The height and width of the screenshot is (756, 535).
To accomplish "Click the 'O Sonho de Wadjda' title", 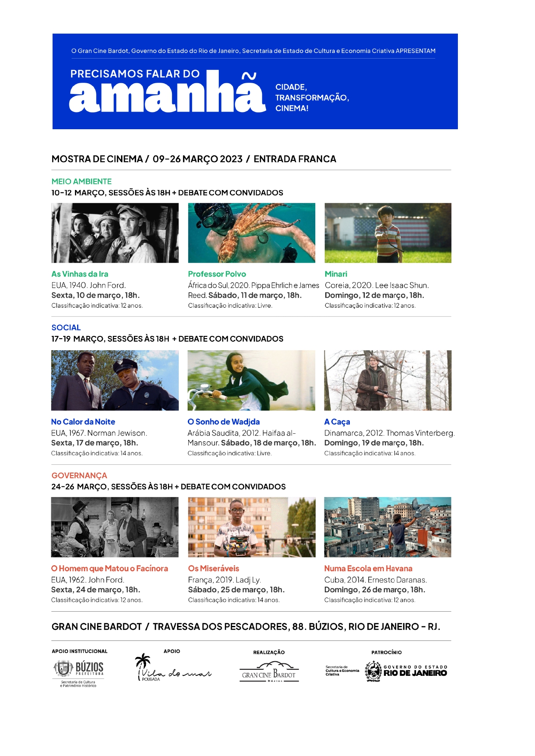I will [224, 422].
